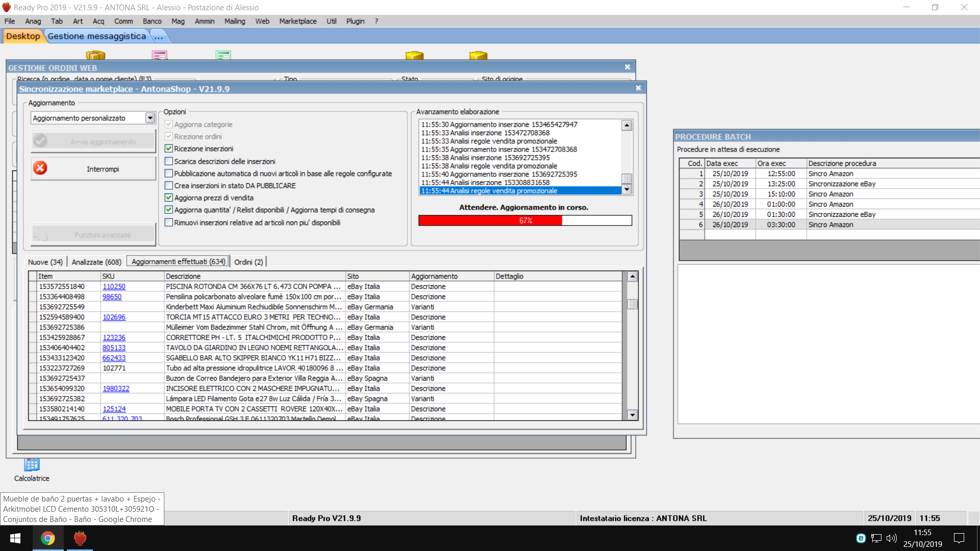Click the volume speaker tray icon
The height and width of the screenshot is (551, 980).
click(892, 538)
